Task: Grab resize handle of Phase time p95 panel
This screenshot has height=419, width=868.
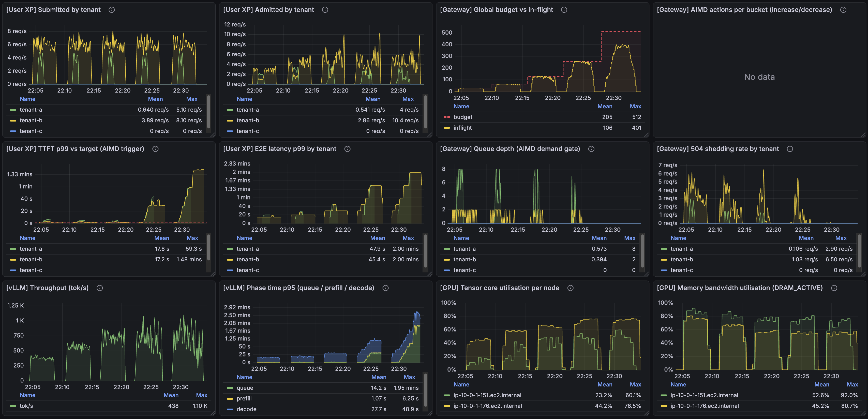Action: (x=430, y=413)
